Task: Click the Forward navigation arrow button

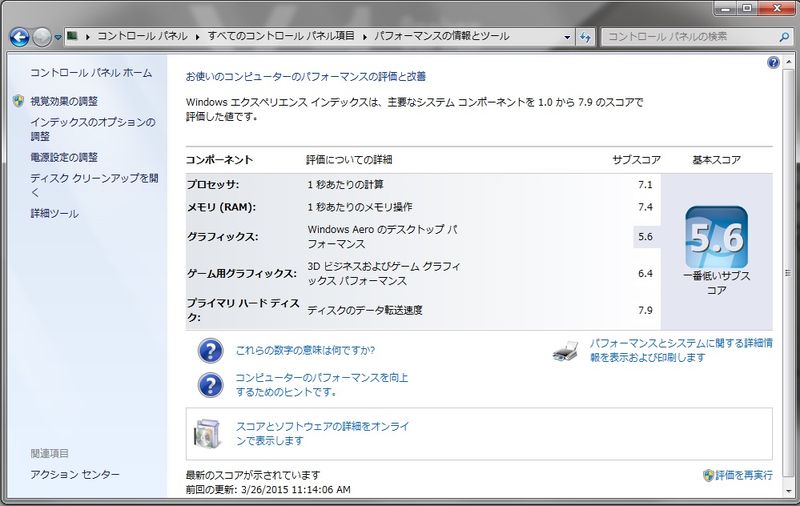Action: [42, 37]
